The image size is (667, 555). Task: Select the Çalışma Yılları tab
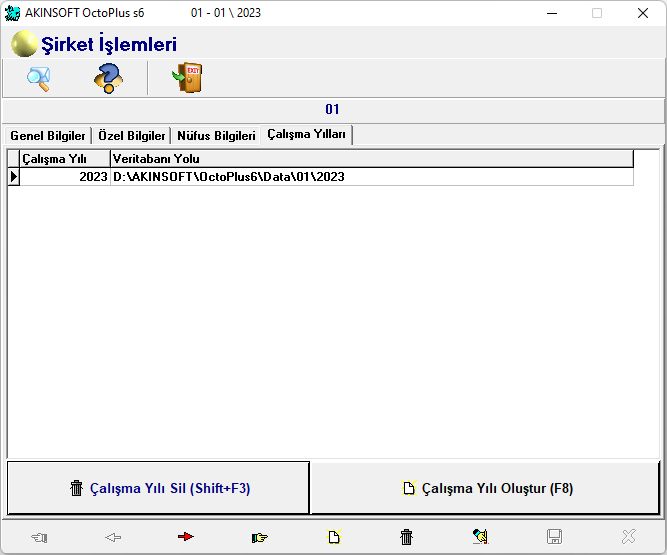click(306, 134)
